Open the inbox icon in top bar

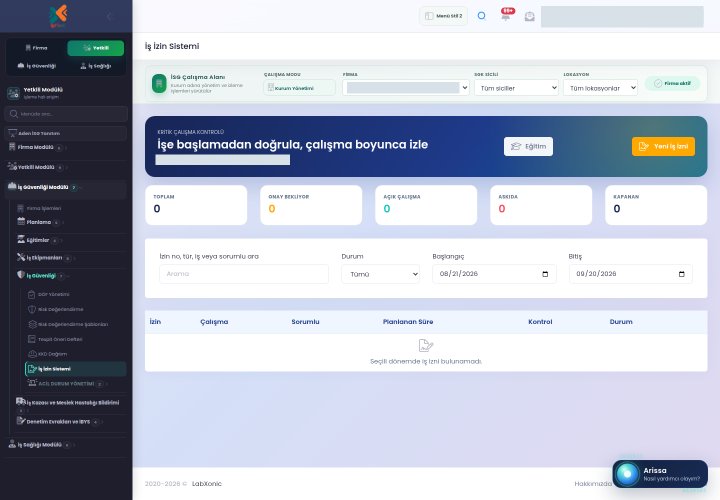pyautogui.click(x=529, y=17)
